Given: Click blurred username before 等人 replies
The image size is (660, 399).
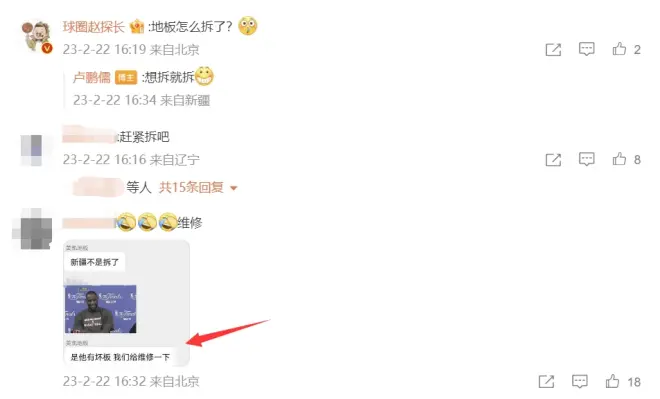Looking at the screenshot, I should click(x=98, y=187).
